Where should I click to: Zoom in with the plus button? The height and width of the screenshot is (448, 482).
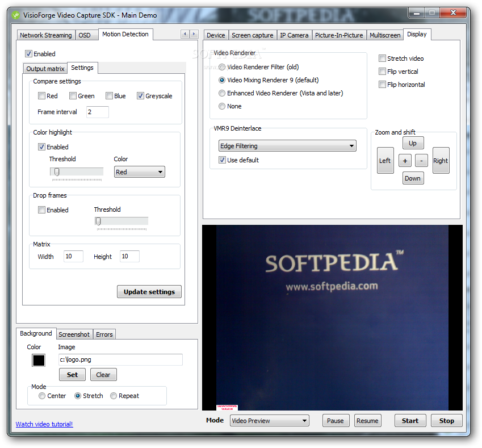point(405,161)
